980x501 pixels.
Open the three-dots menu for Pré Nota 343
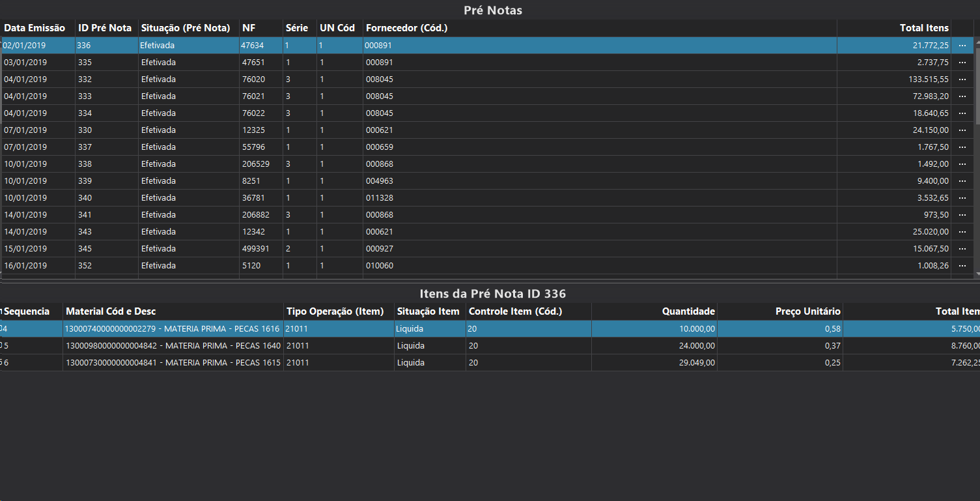(x=962, y=232)
